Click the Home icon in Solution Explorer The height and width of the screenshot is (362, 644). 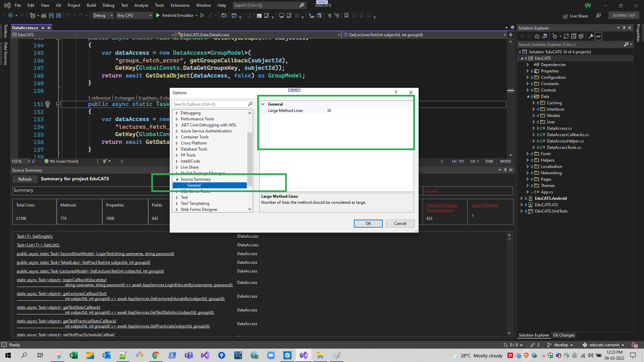tap(537, 36)
